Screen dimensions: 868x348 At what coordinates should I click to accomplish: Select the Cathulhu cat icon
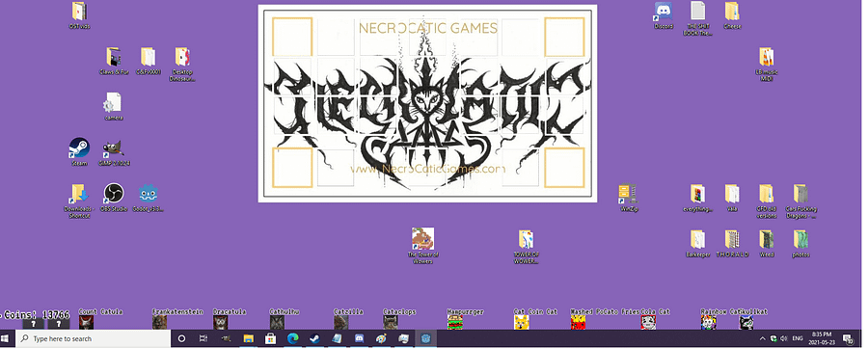277,323
